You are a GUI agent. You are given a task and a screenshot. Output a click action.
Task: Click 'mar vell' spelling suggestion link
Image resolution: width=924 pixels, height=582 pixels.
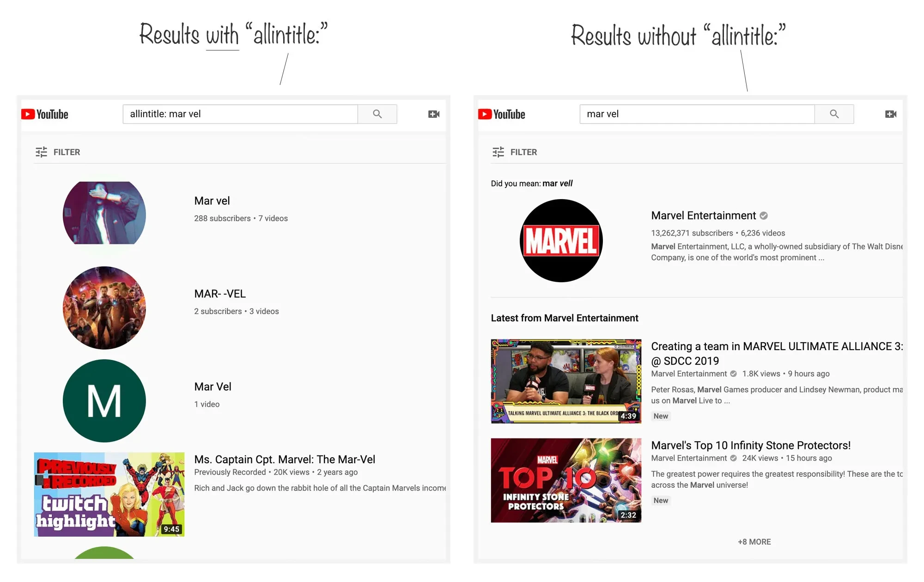pyautogui.click(x=558, y=183)
